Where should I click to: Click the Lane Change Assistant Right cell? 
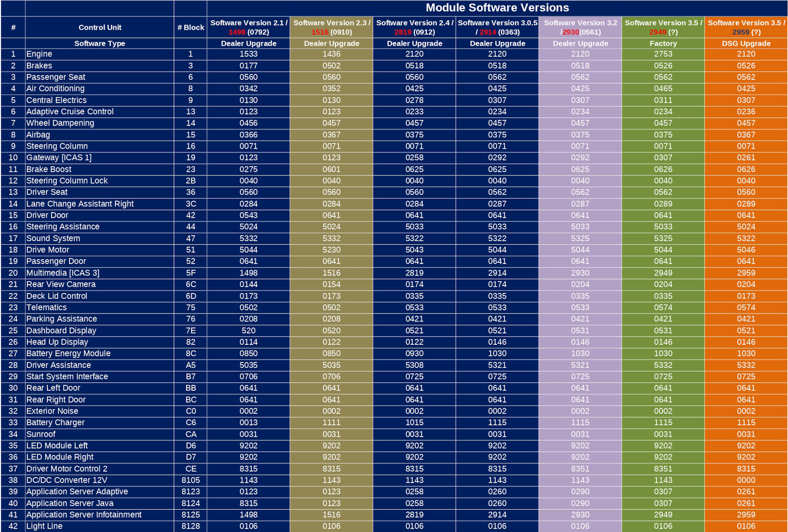point(80,204)
